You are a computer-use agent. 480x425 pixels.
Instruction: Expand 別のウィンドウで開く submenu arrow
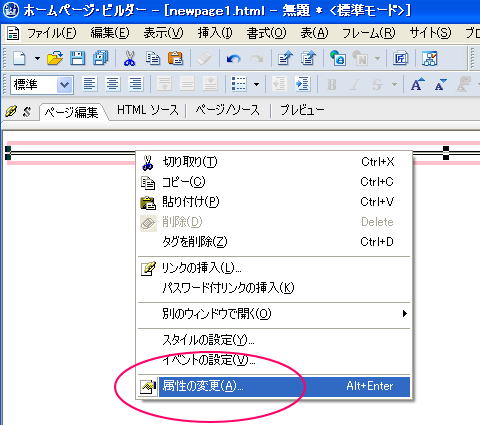tap(404, 314)
